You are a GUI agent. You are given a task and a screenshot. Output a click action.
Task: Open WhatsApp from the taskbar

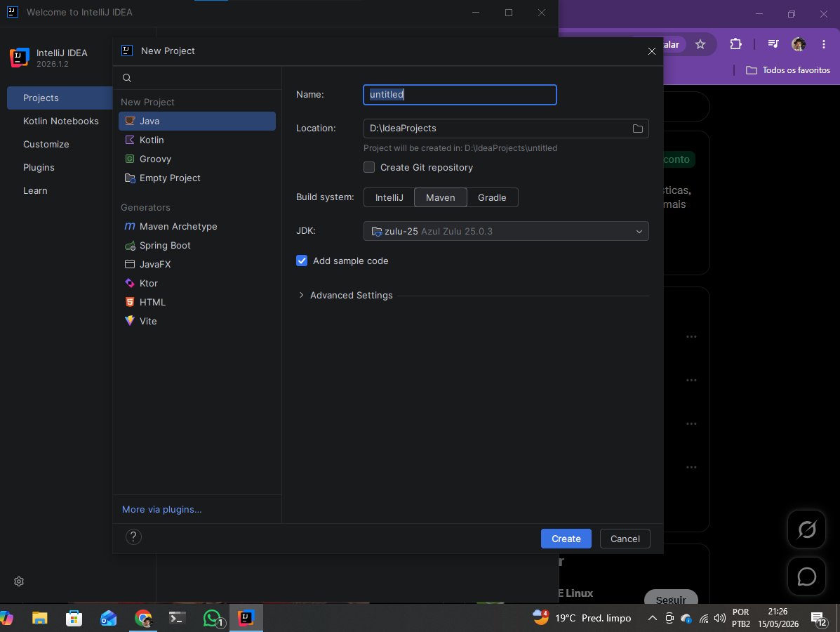pos(213,618)
